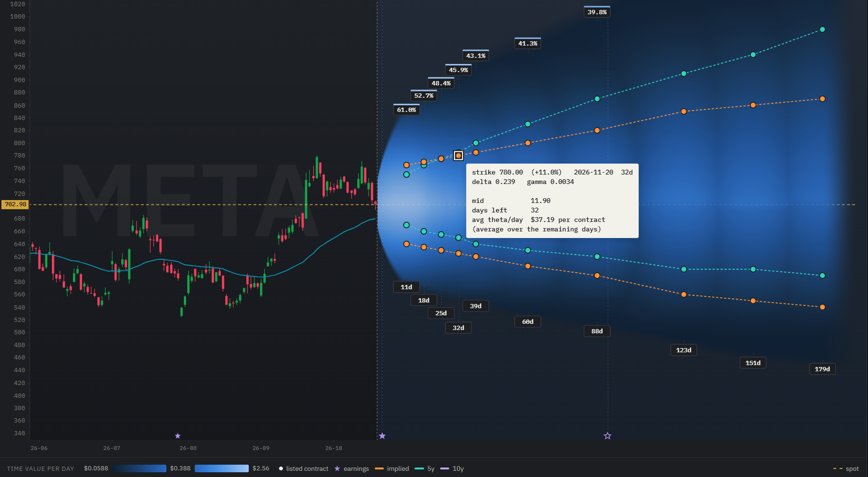The height and width of the screenshot is (477, 868).
Task: Toggle the 5y series in the legend
Action: (x=425, y=468)
